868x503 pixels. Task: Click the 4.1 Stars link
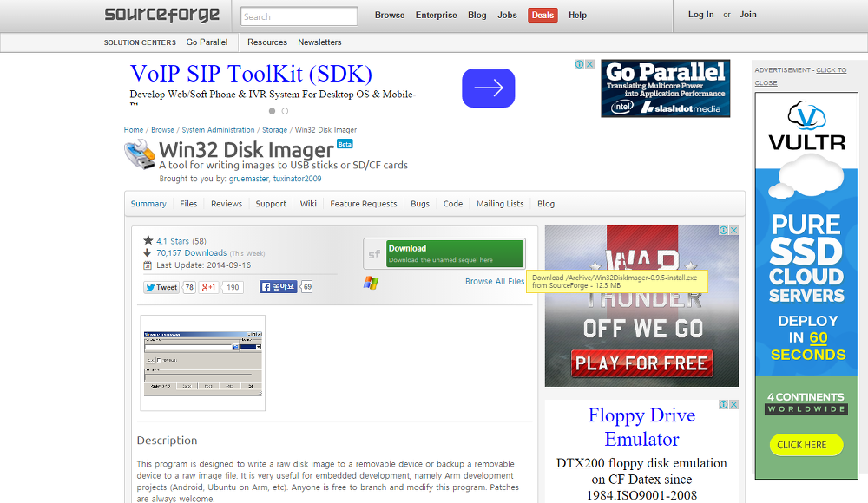[x=173, y=241]
